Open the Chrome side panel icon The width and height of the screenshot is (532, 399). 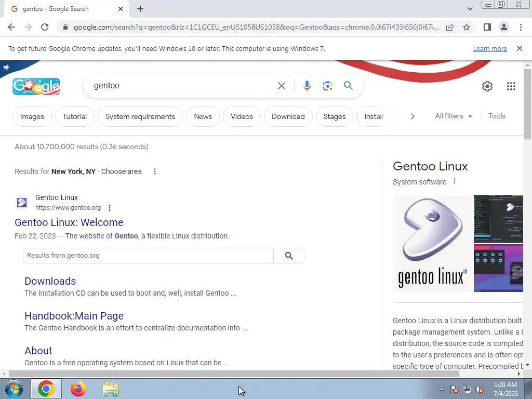(487, 27)
